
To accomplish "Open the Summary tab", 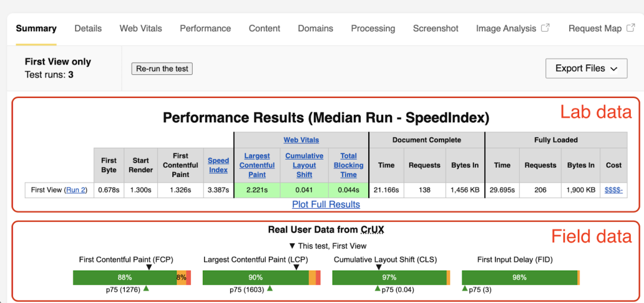I will (36, 28).
